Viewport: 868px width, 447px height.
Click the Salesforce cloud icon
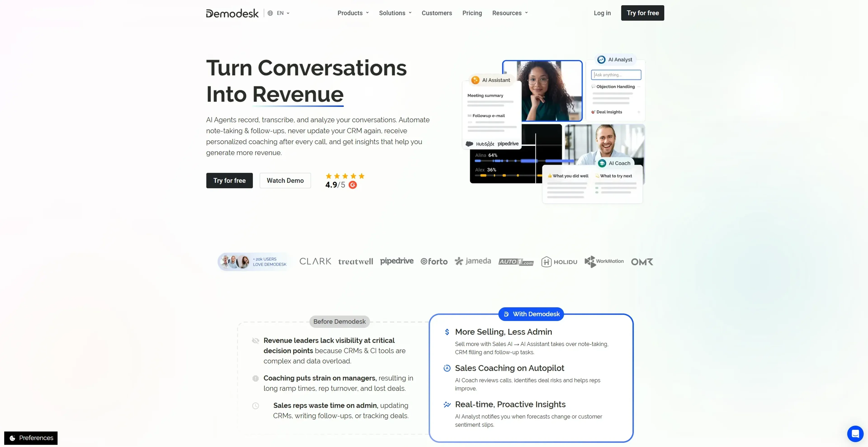[x=469, y=144]
